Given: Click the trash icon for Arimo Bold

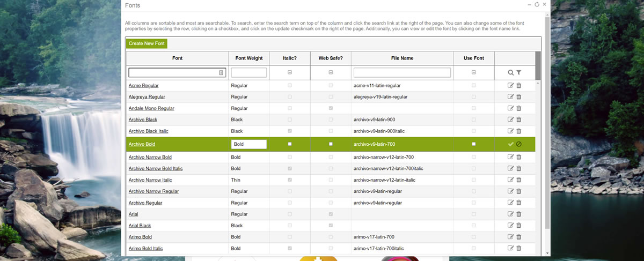Looking at the screenshot, I should coord(519,237).
